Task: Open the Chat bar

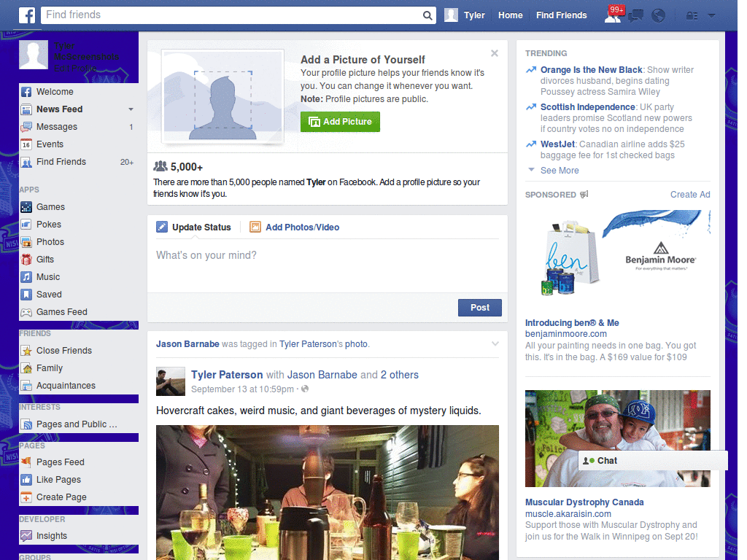Action: tap(653, 461)
